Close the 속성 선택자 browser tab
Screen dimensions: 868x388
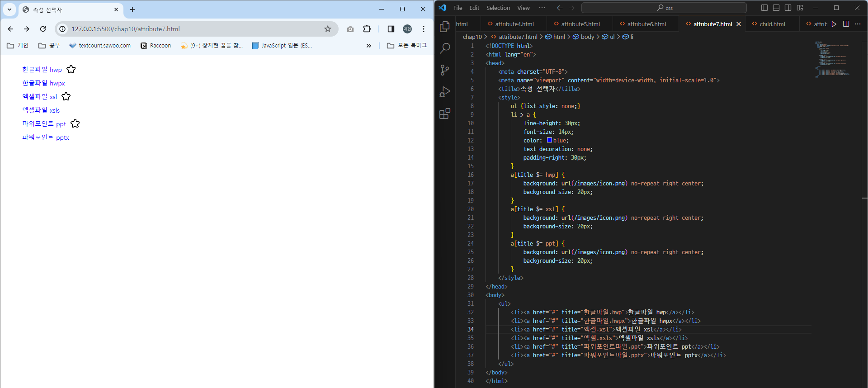click(116, 9)
